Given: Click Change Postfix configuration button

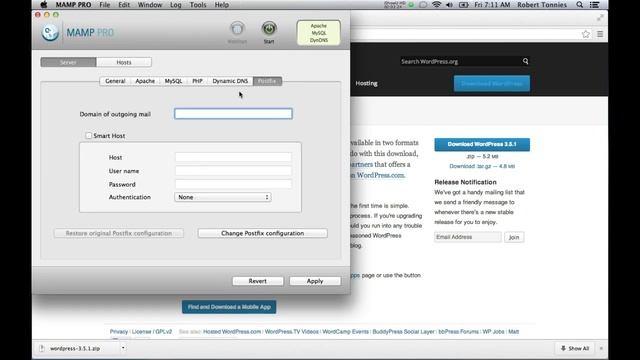Looking at the screenshot, I should (x=262, y=233).
